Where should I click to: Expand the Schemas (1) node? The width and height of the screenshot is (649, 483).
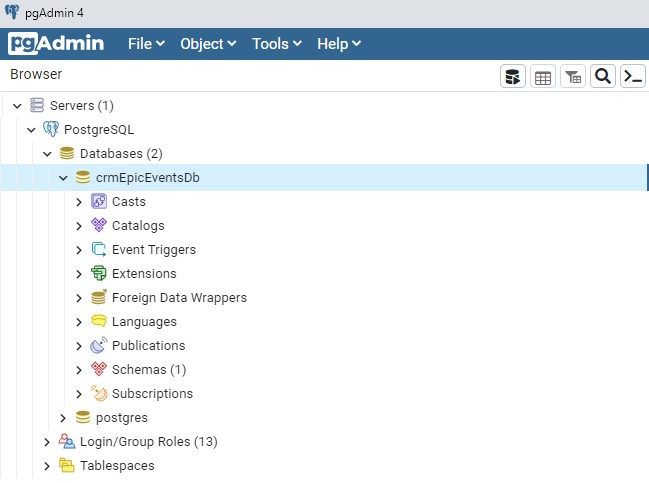(x=79, y=370)
